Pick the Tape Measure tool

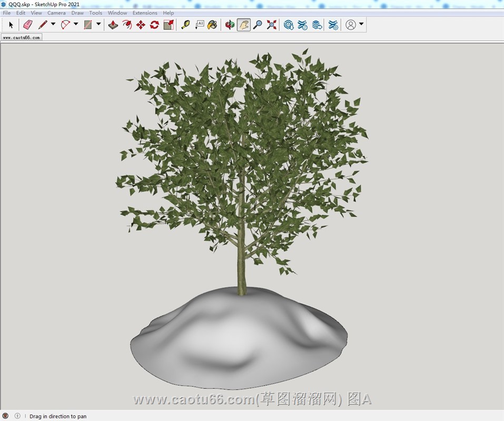[x=185, y=25]
